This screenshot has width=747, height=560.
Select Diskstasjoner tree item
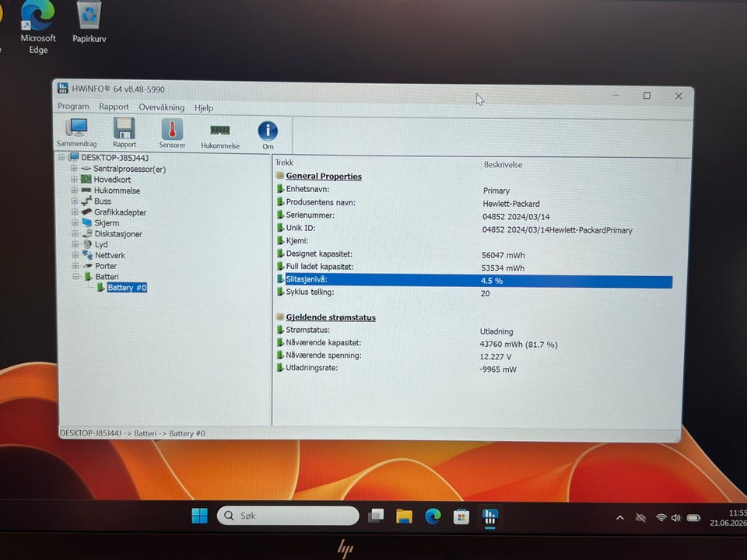118,234
